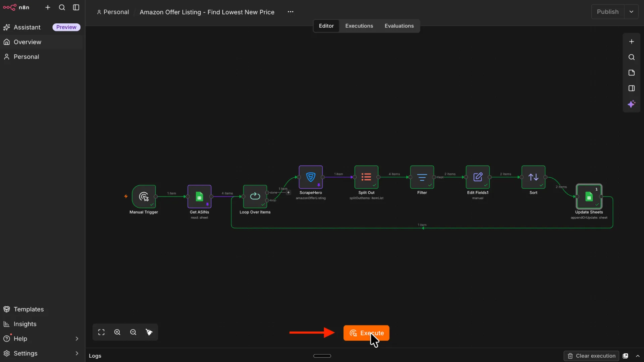Select the Get ASINs sheet node
Viewport: 644px width, 362px height.
[199, 196]
